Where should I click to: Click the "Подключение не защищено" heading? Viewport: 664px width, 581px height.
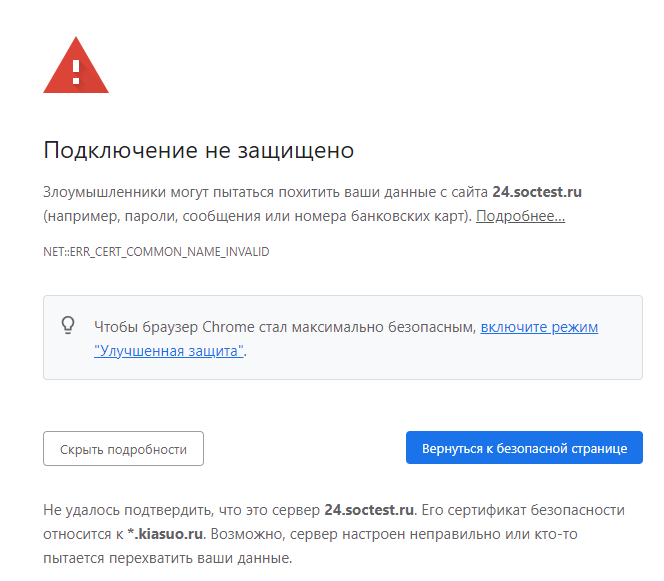click(199, 150)
